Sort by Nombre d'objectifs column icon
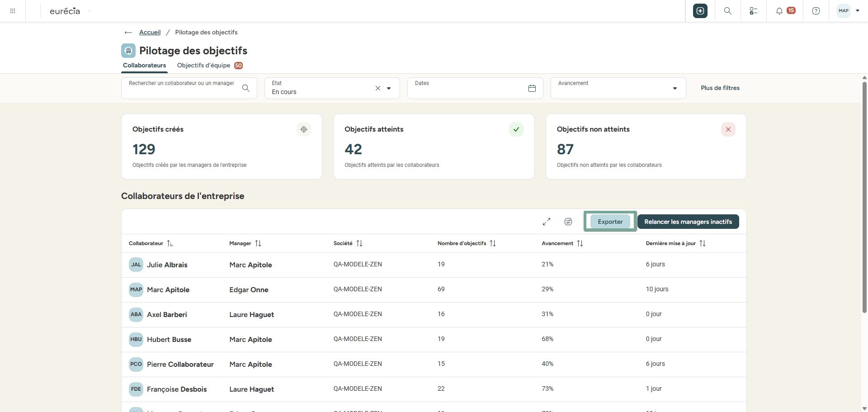 493,243
